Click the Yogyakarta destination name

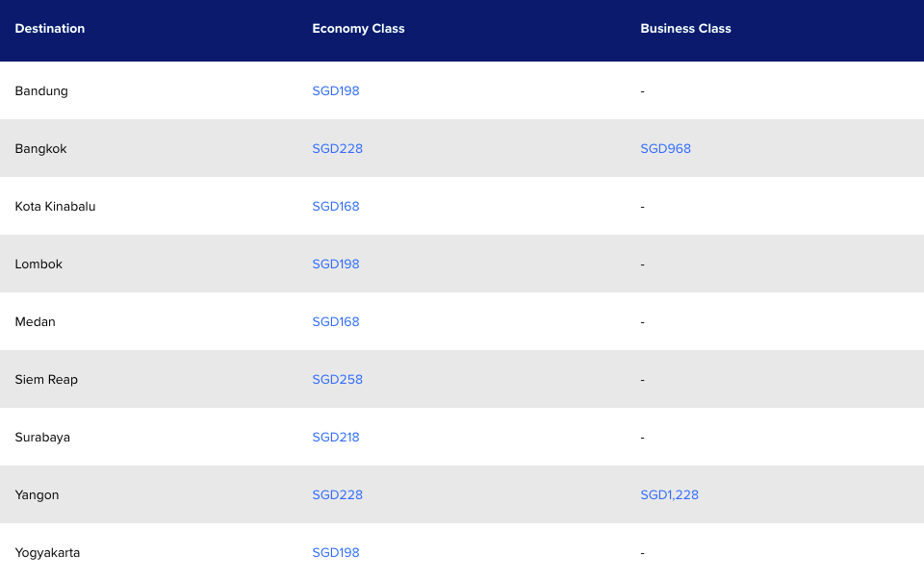(x=47, y=553)
